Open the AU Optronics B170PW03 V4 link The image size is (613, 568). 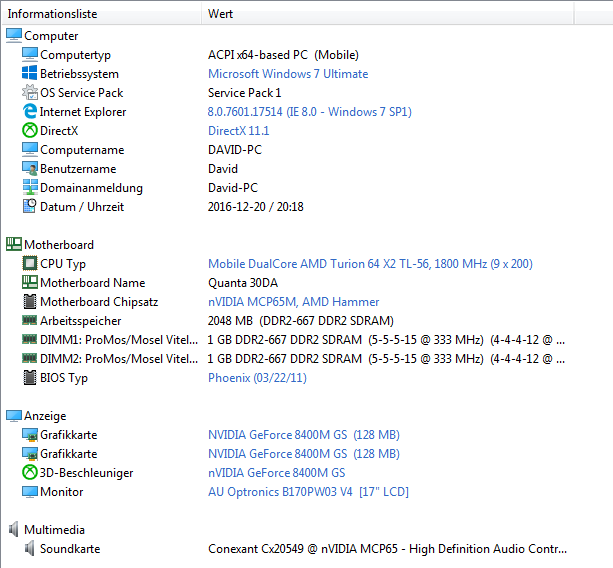308,491
